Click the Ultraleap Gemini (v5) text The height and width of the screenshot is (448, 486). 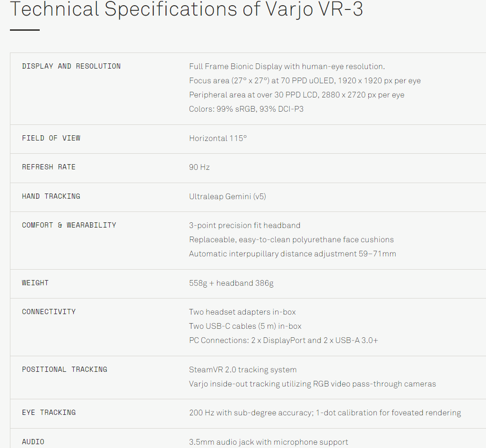point(227,196)
